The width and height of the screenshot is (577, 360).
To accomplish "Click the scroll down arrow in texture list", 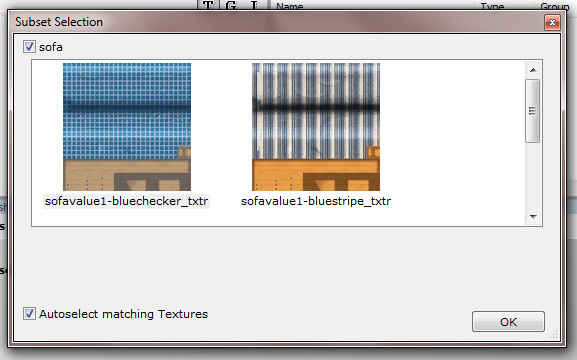I will click(533, 216).
